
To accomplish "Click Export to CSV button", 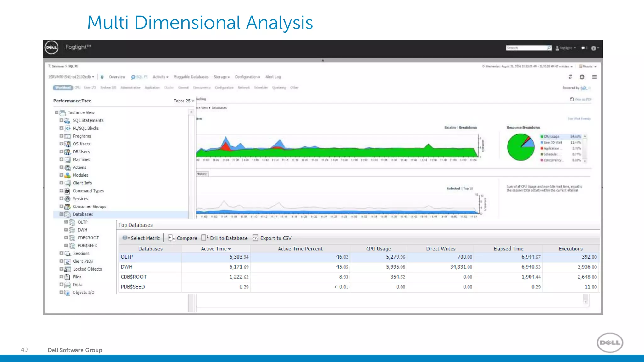I will 272,238.
